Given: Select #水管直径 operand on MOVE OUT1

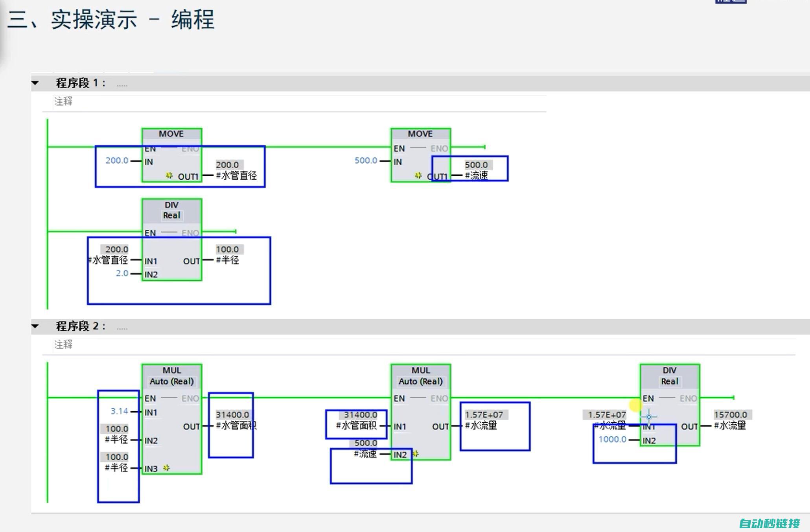Looking at the screenshot, I should (x=236, y=176).
